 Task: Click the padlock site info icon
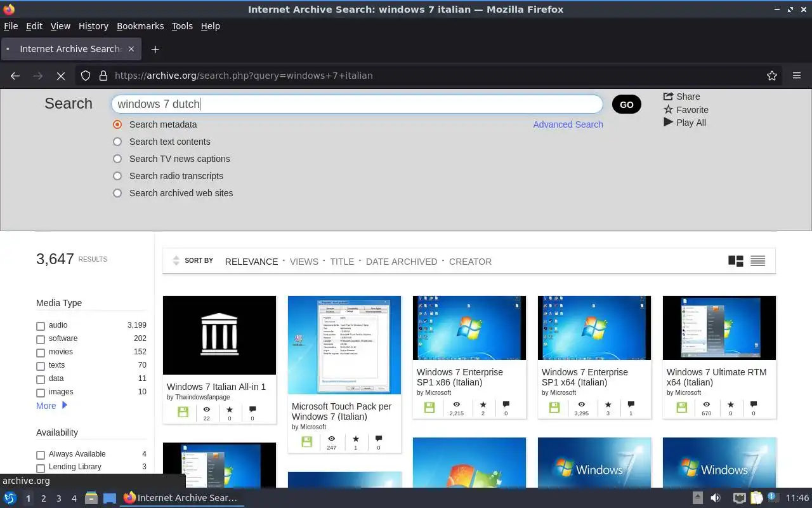click(x=103, y=76)
